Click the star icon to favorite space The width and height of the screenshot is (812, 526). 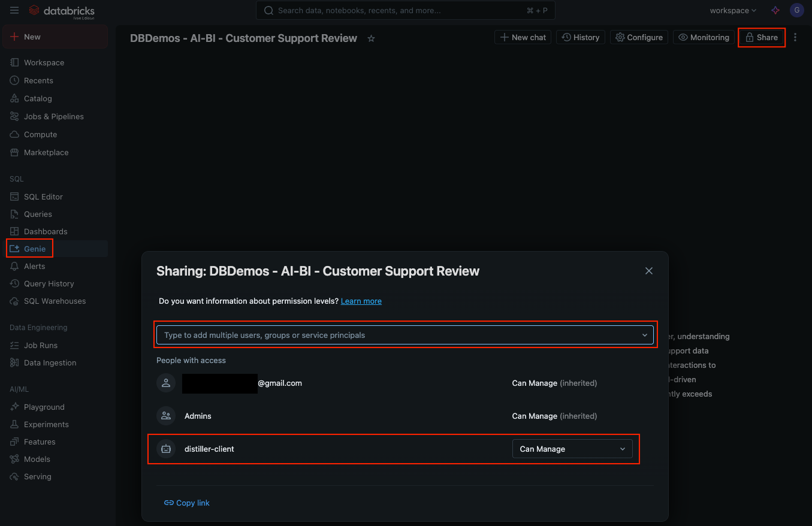pos(371,38)
